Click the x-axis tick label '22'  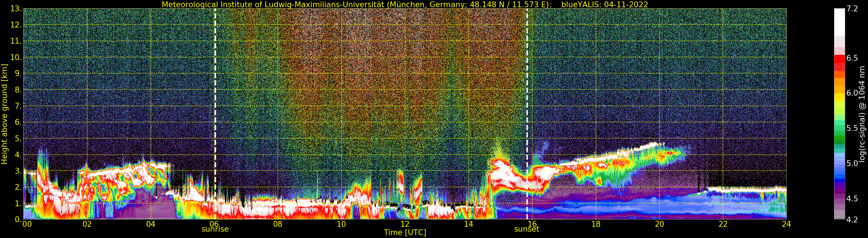click(723, 224)
